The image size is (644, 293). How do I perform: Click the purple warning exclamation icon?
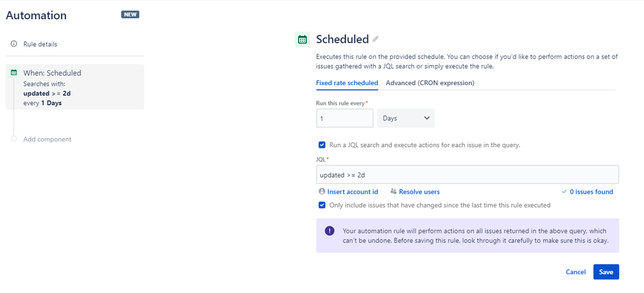[x=329, y=230]
